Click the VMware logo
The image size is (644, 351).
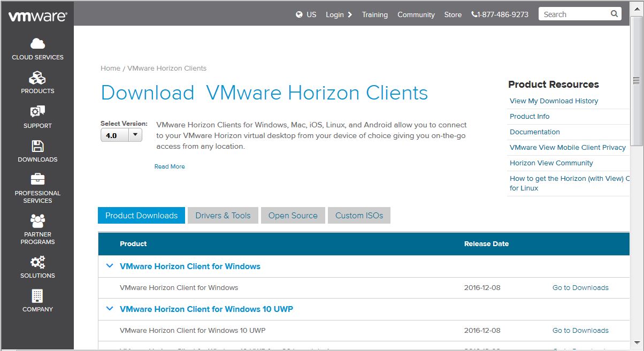[x=37, y=16]
